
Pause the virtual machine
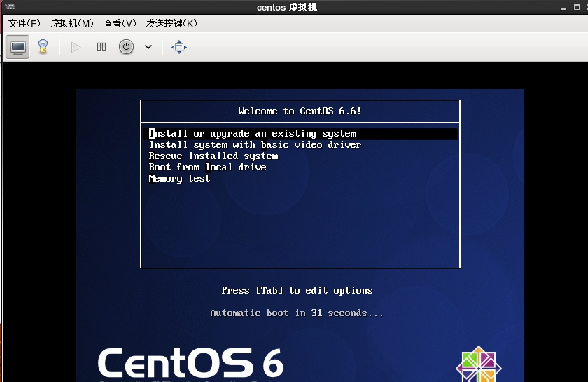(101, 47)
